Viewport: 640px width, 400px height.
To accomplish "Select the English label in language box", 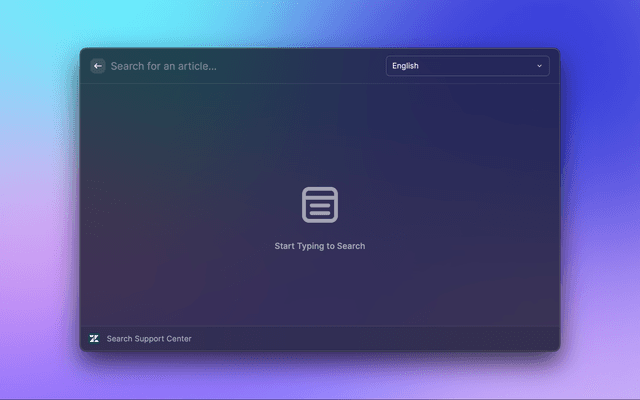I will [406, 66].
